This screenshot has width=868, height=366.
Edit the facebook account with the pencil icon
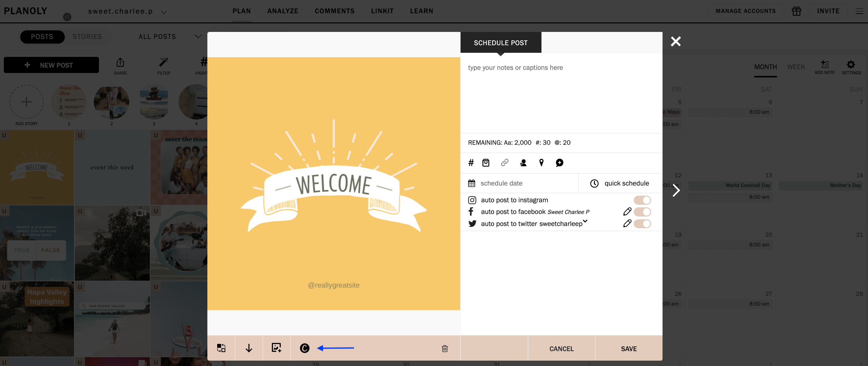point(627,212)
